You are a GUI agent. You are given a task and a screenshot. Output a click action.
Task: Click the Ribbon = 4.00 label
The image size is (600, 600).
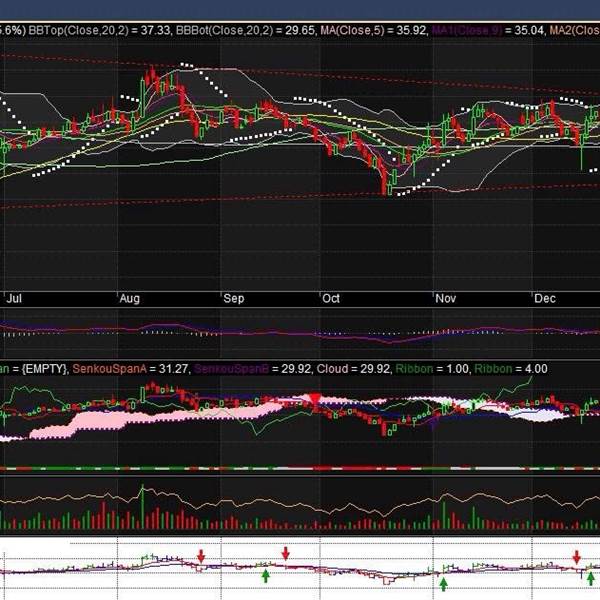(511, 369)
